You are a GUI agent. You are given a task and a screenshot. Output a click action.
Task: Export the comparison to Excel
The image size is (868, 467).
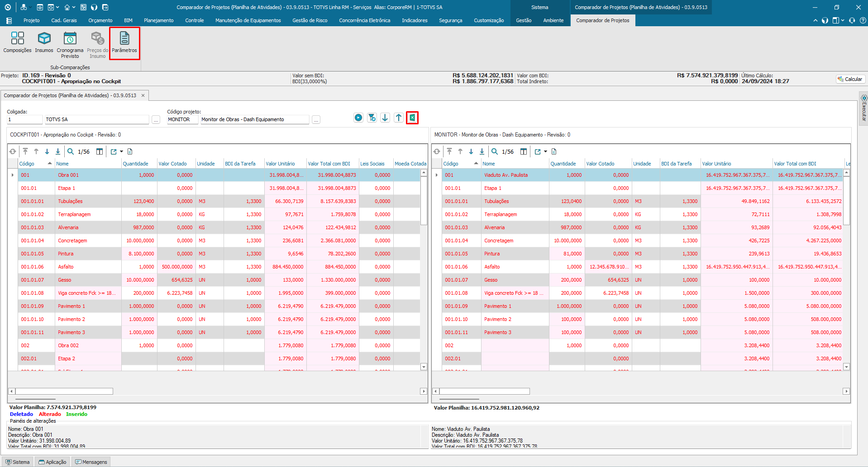coord(412,118)
